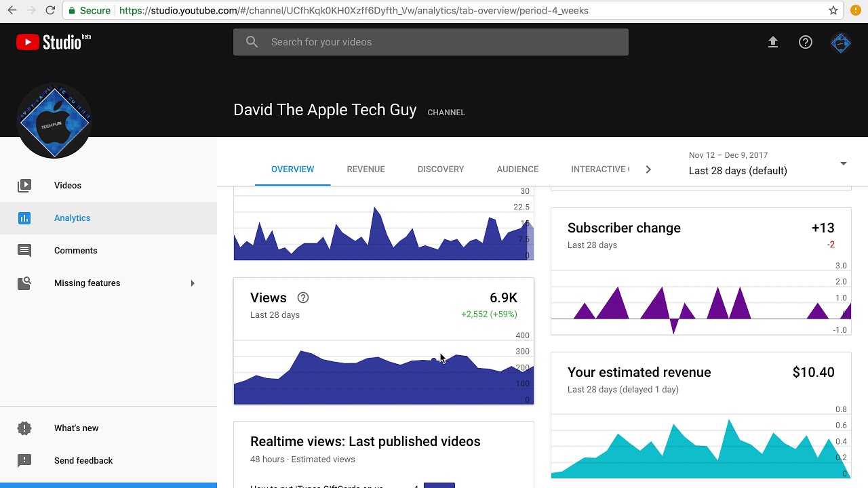The image size is (868, 488).
Task: Open the Audience tab
Action: 517,169
